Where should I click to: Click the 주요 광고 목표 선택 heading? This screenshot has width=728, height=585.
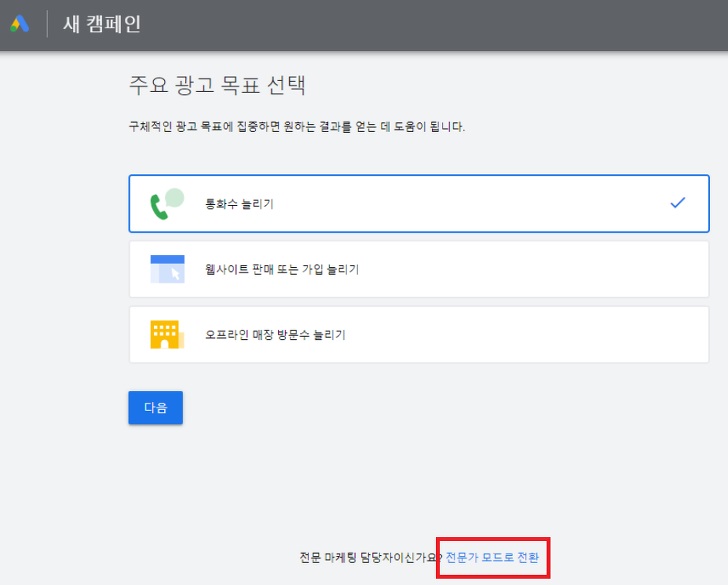[217, 85]
